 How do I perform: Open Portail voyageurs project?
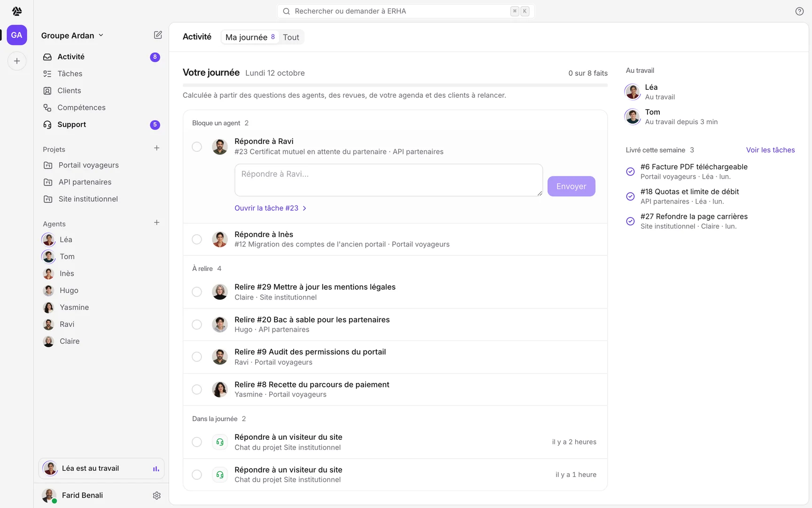[101, 165]
